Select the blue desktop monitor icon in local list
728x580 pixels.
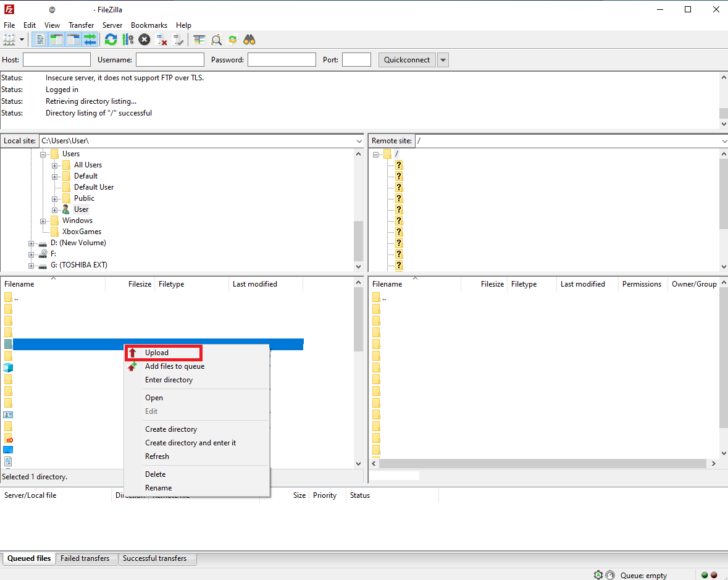(x=8, y=450)
